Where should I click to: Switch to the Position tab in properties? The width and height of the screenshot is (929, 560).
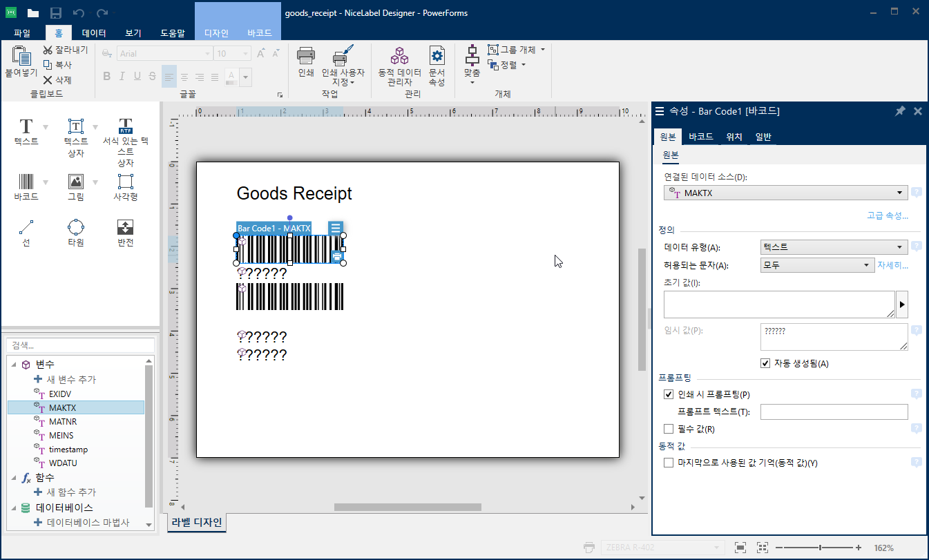pos(734,137)
